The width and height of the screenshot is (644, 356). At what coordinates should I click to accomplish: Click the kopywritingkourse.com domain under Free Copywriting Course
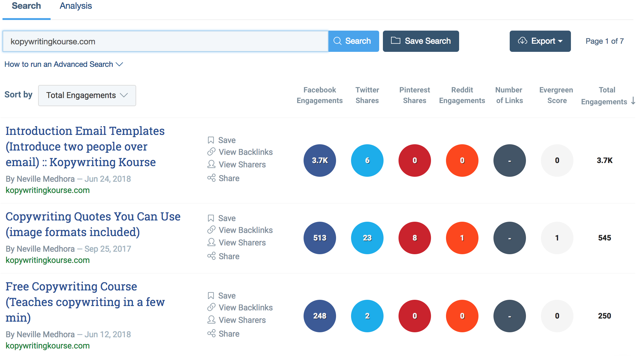(48, 346)
